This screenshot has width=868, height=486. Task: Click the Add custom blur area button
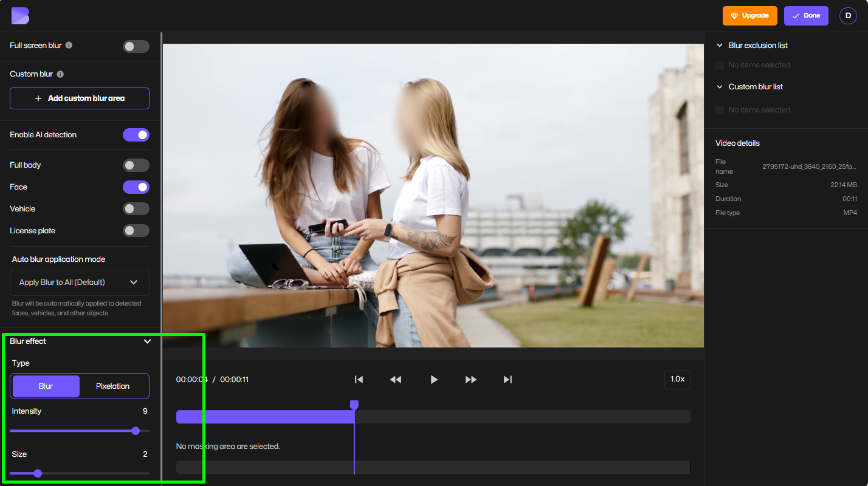tap(79, 98)
